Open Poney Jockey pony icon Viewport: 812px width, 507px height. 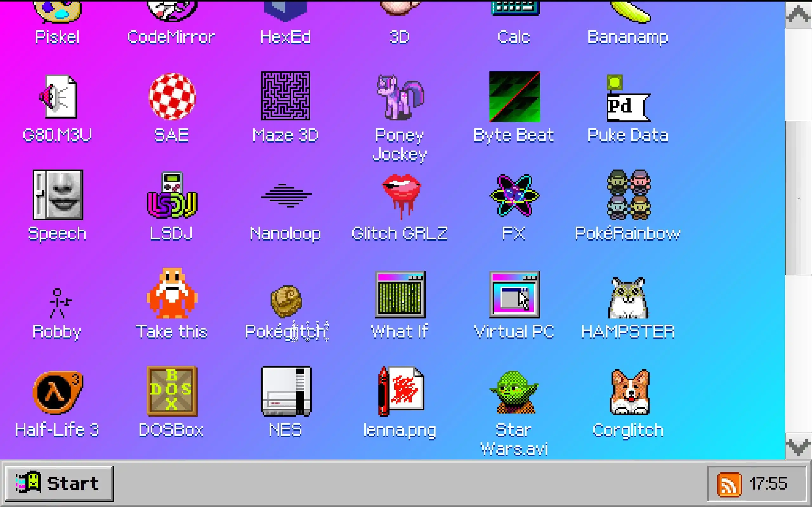(399, 97)
